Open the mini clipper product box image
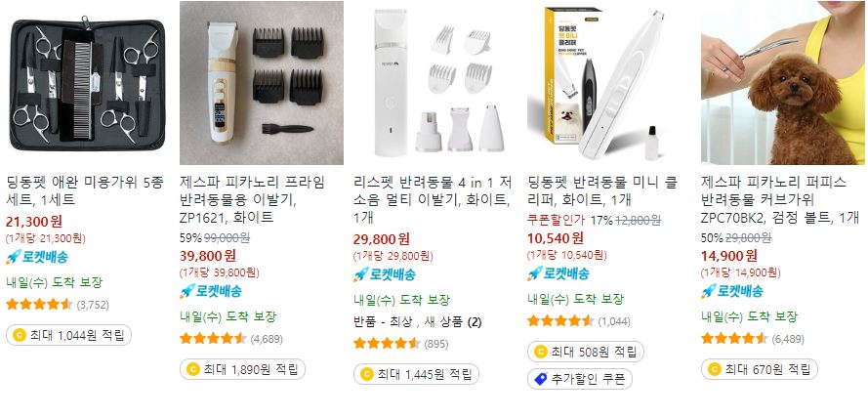Screen dimensions: 868x418 click(x=609, y=83)
